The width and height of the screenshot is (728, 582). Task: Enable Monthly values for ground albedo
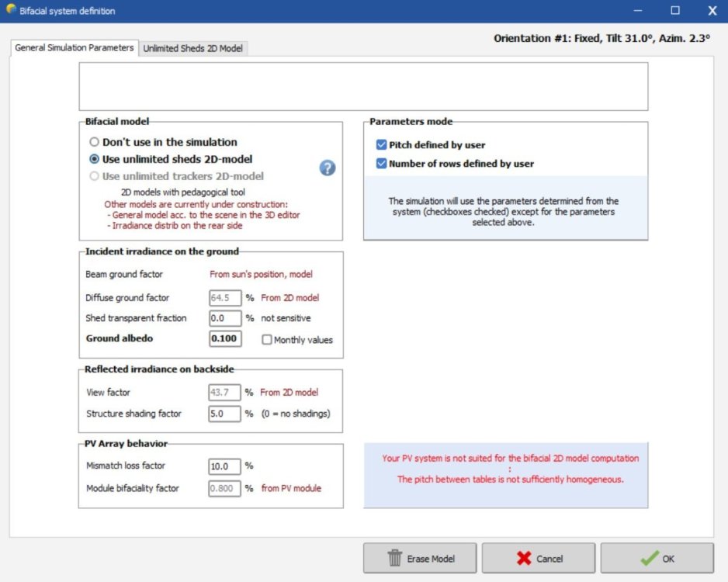267,340
